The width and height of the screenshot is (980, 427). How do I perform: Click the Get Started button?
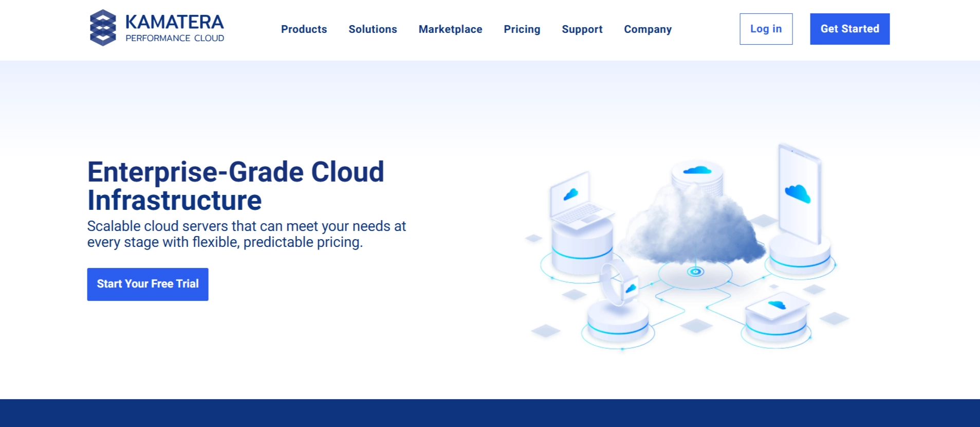click(849, 29)
